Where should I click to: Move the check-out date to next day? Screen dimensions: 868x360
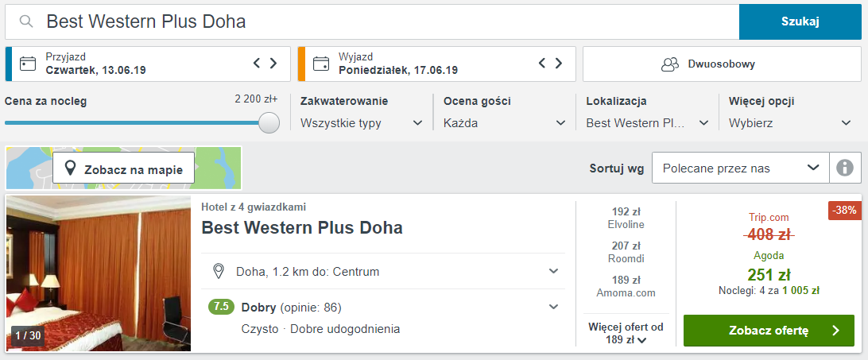[559, 63]
